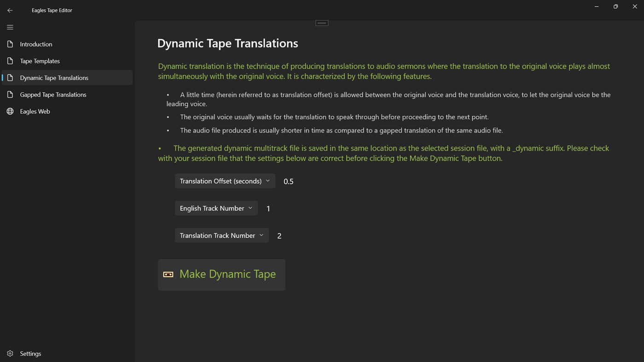Click the English Track Number value 1
The height and width of the screenshot is (362, 644).
268,208
